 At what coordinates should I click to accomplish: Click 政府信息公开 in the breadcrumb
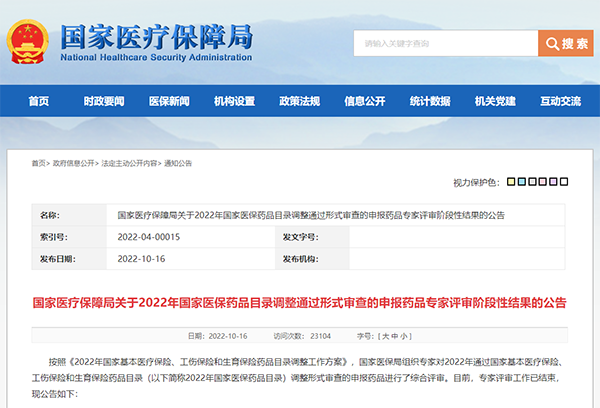tap(73, 162)
